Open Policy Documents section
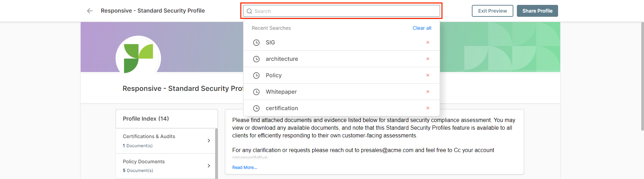 point(166,166)
